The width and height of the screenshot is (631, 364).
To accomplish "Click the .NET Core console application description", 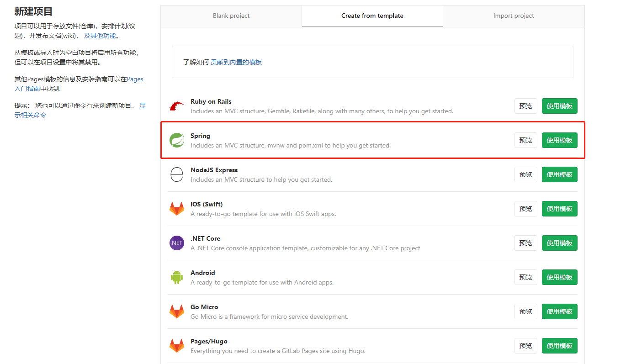I will (305, 248).
